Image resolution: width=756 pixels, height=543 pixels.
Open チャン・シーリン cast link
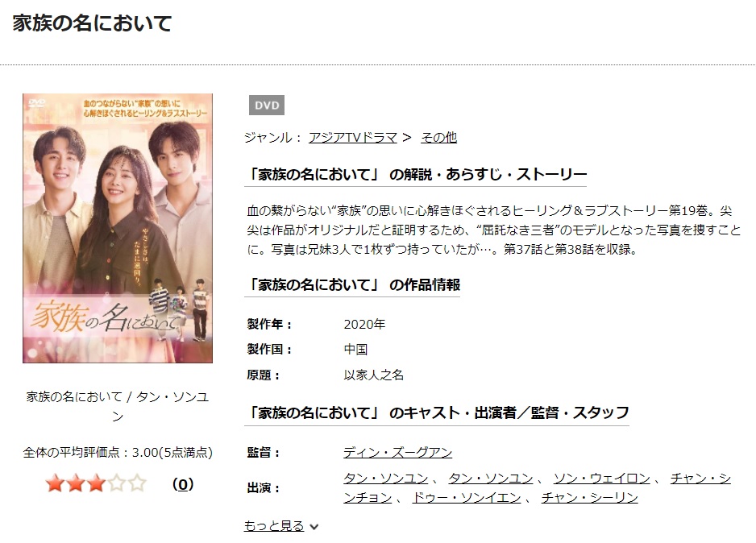coord(590,498)
